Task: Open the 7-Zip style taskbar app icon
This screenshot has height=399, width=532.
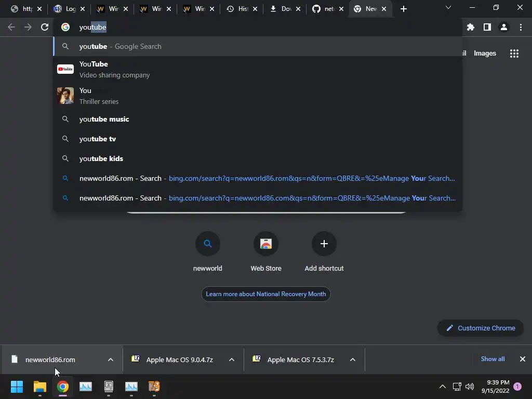Action: tap(154, 387)
